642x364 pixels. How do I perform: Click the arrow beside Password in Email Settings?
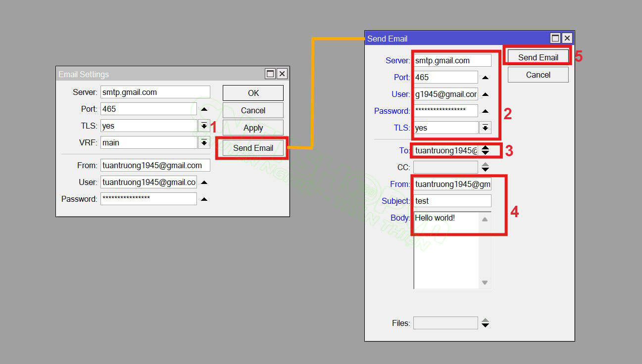(204, 199)
